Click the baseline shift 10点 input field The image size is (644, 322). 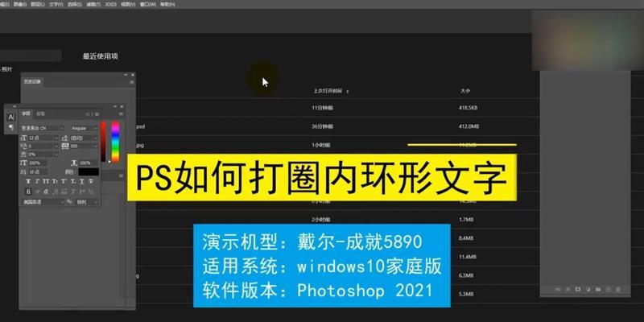(38, 172)
